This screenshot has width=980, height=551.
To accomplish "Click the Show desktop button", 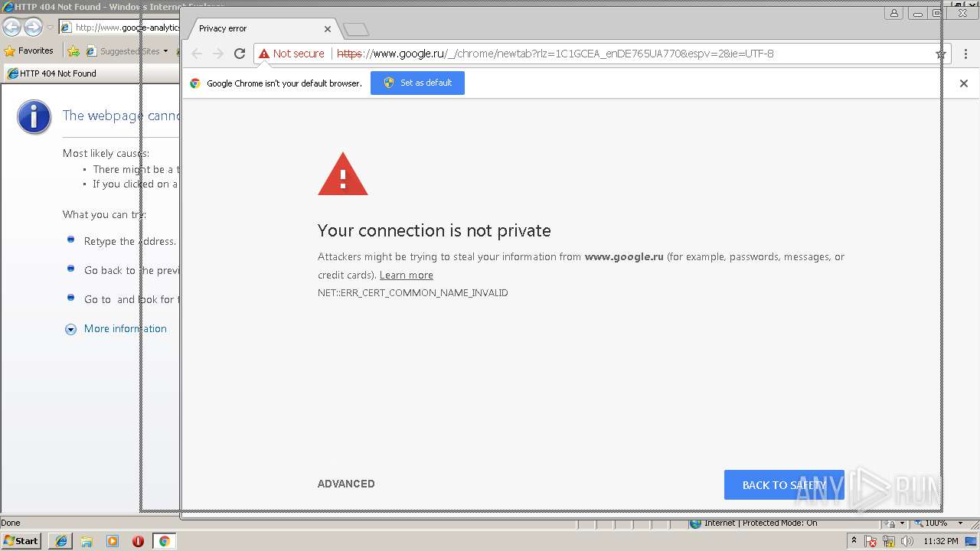I will pyautogui.click(x=972, y=541).
